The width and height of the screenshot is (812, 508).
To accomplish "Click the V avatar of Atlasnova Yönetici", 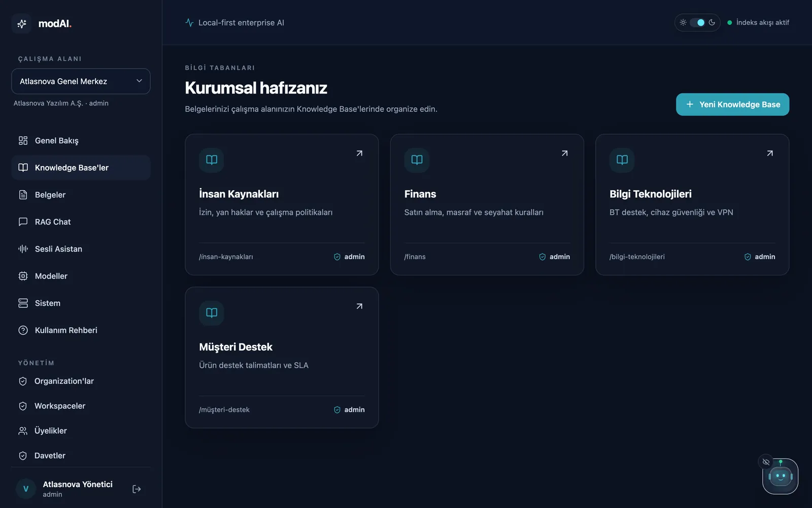I will point(26,489).
